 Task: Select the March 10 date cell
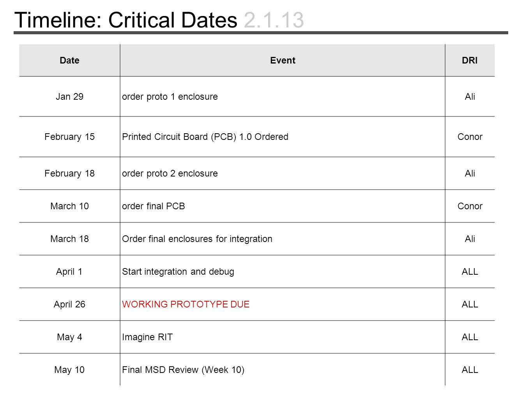(69, 206)
